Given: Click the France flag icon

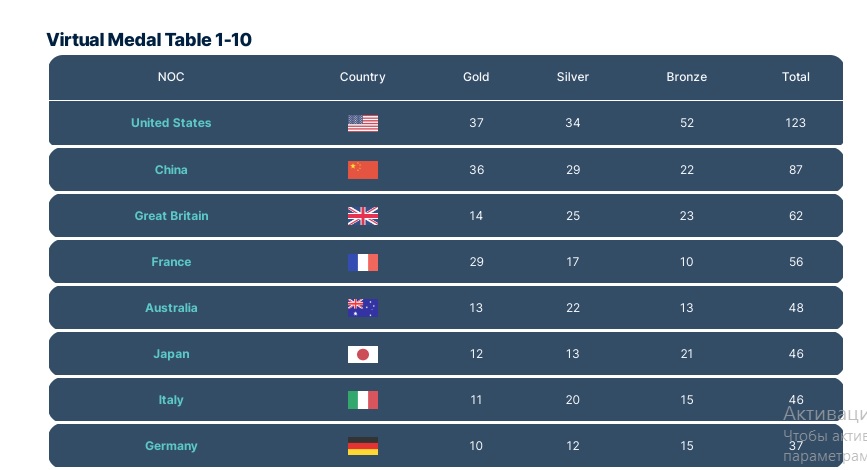Looking at the screenshot, I should pyautogui.click(x=362, y=262).
